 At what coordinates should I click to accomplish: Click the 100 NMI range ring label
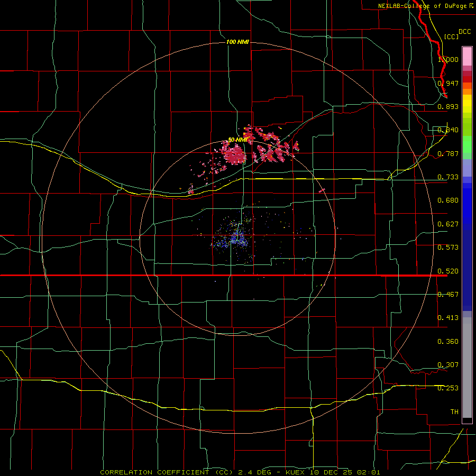[x=237, y=42]
